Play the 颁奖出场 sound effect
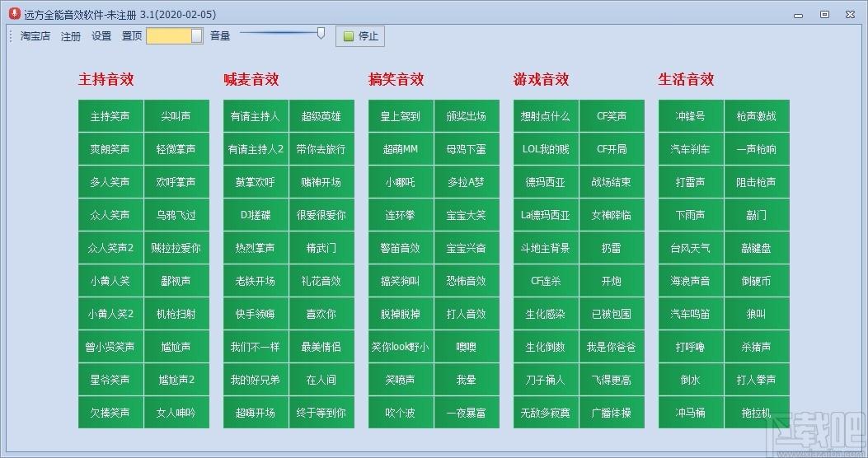 tap(467, 116)
